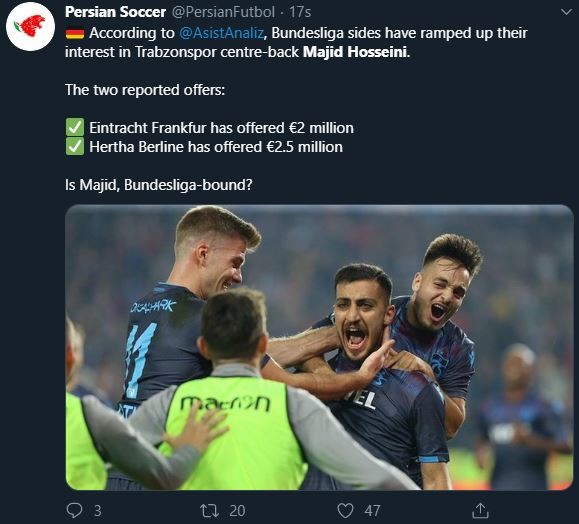Click the reply speech bubble icon
The width and height of the screenshot is (579, 524).
[x=74, y=511]
